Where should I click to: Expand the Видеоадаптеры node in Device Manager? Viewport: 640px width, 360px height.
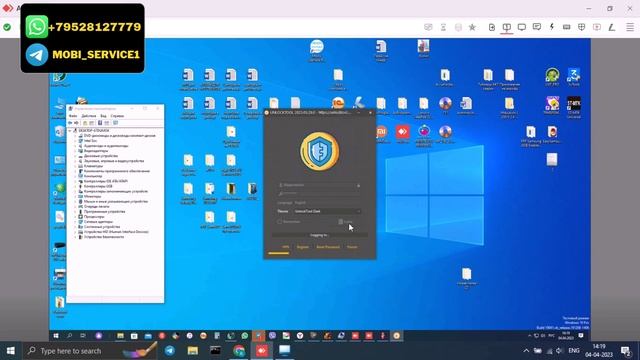(76, 151)
